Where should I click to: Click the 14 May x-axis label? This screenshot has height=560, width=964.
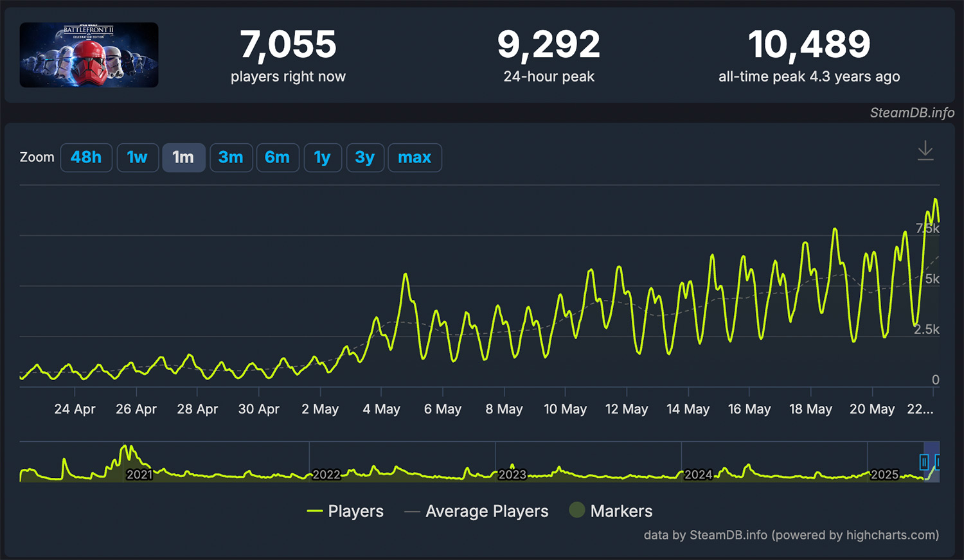(688, 409)
